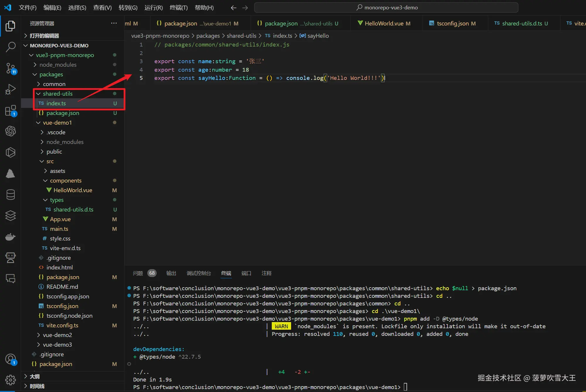The width and height of the screenshot is (586, 392).
Task: Open the Manage gear settings icon
Action: 11,380
